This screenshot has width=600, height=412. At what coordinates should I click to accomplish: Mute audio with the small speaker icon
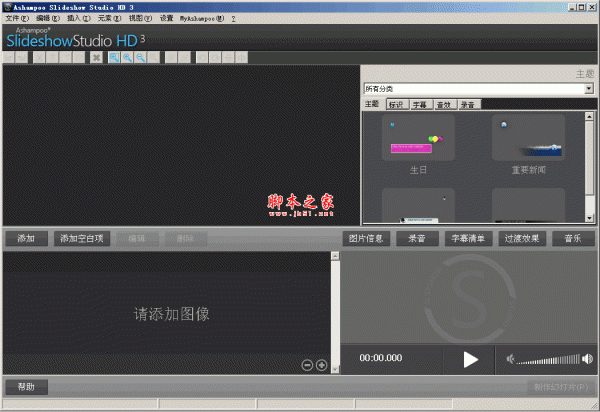[510, 359]
